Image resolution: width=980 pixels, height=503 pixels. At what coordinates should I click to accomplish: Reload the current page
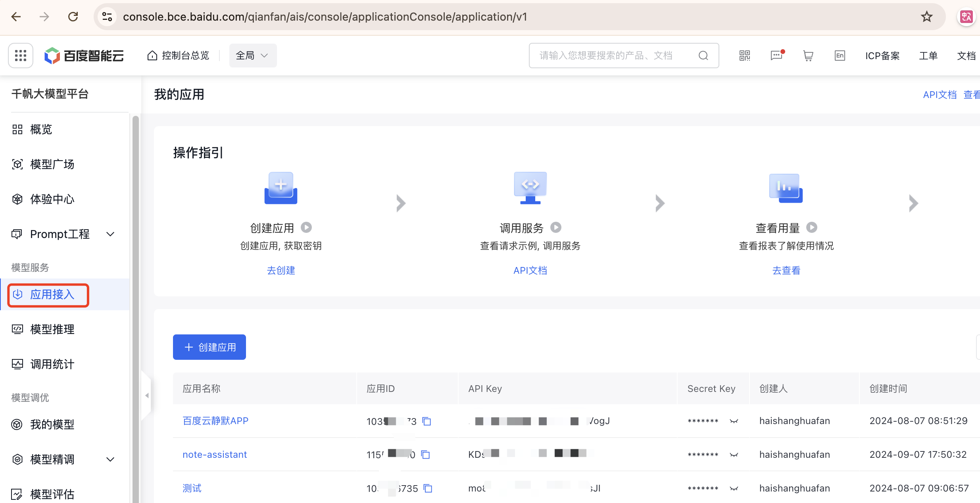(x=73, y=17)
